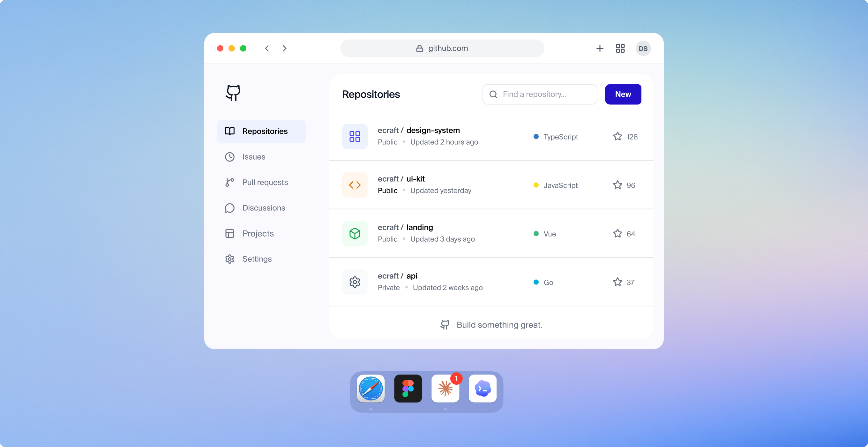Click the browser back arrow
The height and width of the screenshot is (447, 868).
(267, 49)
